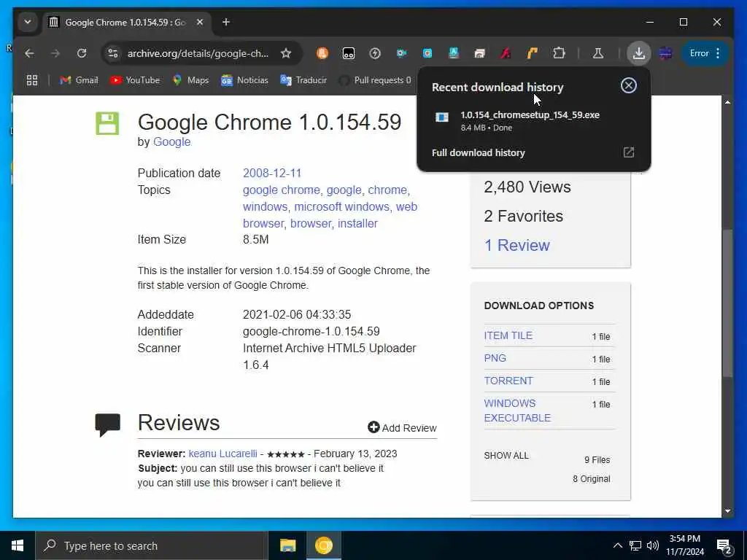747x560 pixels.
Task: Open the apps grid in bookmarks bar
Action: tap(32, 80)
